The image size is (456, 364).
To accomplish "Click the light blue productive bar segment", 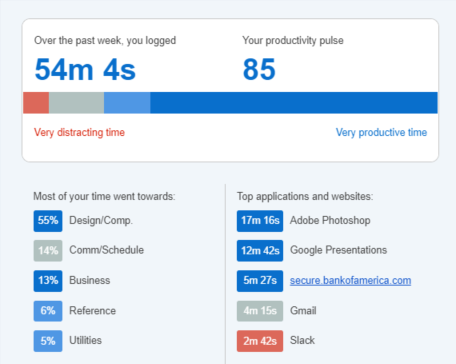I will [x=127, y=103].
